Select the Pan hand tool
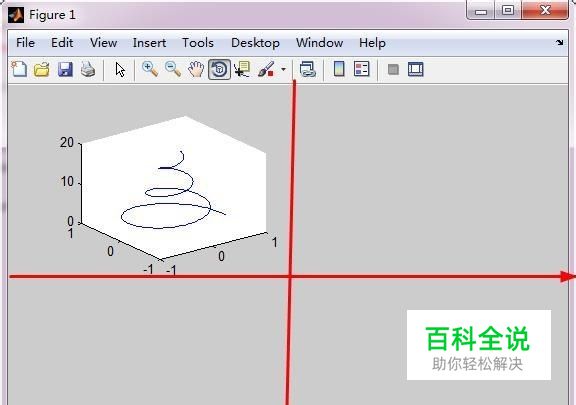 (x=196, y=69)
